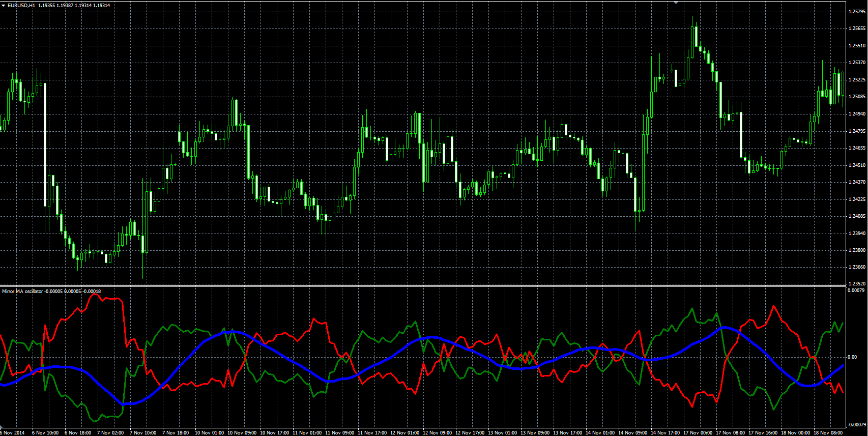Click the 1.25655 price axis label
The height and width of the screenshot is (436, 868).
coord(857,28)
